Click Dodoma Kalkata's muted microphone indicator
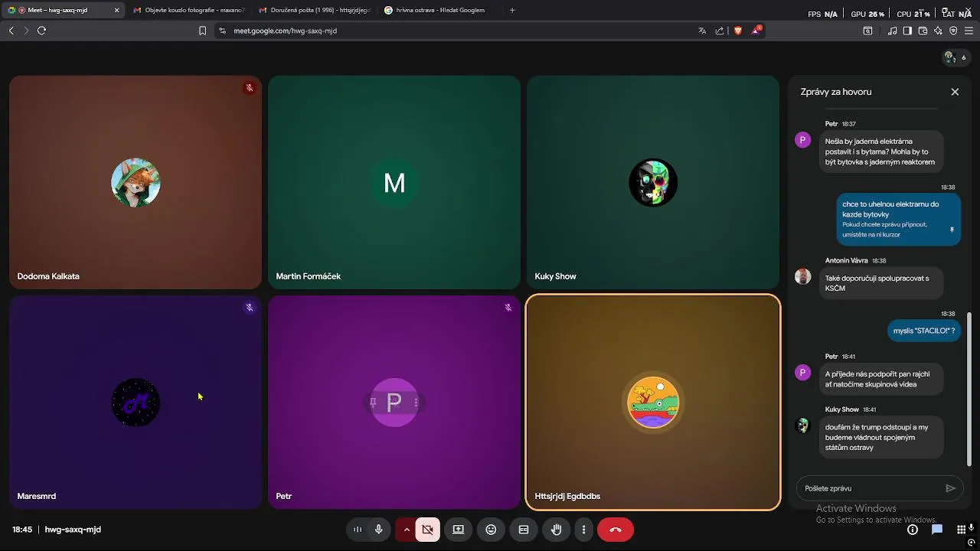Viewport: 980px width, 551px height. click(x=249, y=88)
